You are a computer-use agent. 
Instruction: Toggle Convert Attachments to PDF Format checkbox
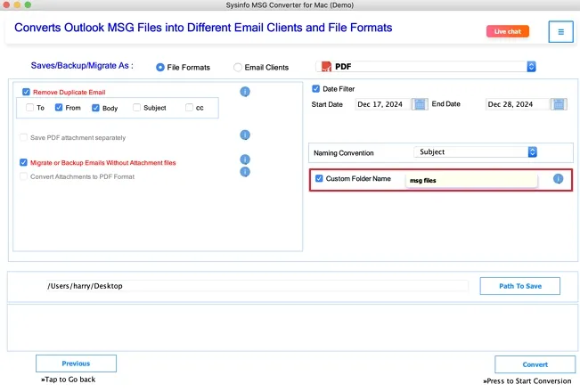(23, 176)
